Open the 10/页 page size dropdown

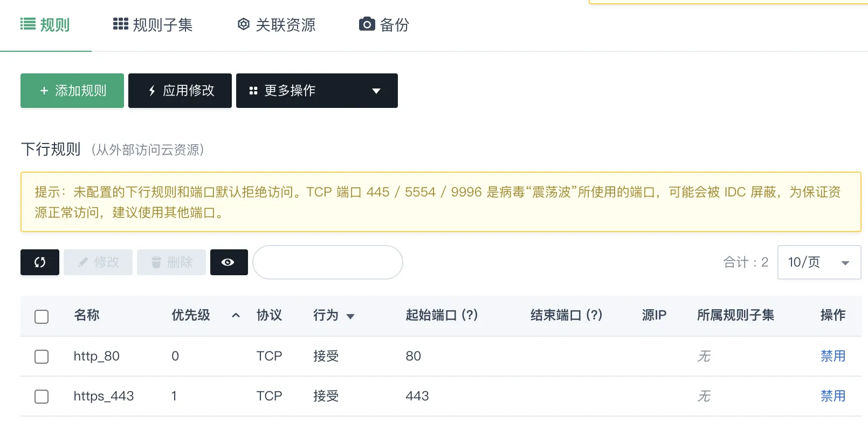[818, 262]
